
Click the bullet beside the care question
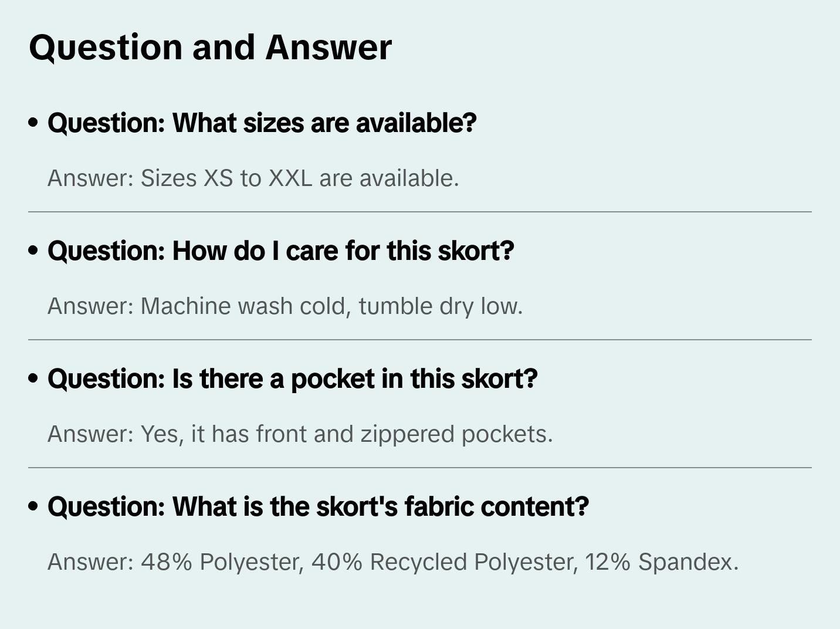click(33, 251)
